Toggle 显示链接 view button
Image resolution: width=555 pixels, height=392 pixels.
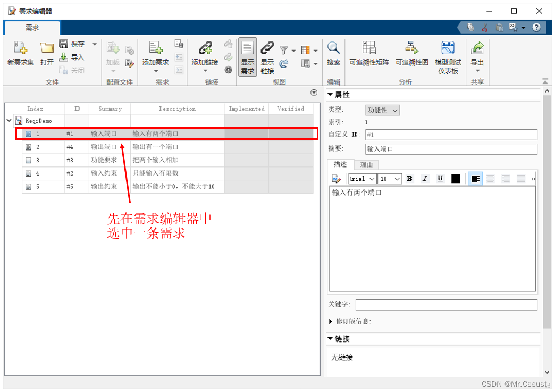267,57
